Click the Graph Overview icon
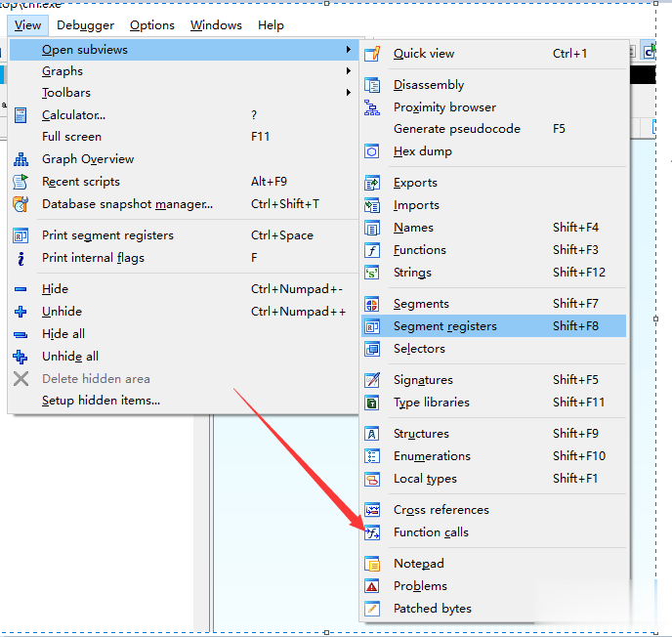Screen dimensions: 672x637 [21, 159]
